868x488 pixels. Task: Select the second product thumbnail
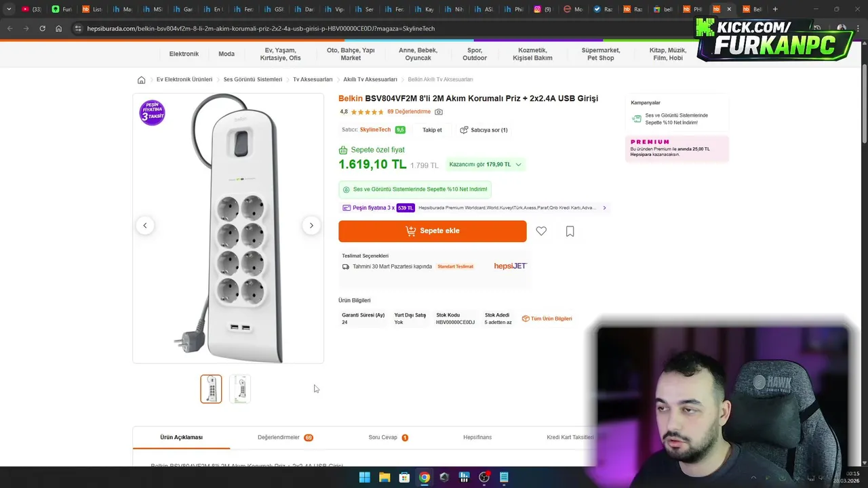pyautogui.click(x=240, y=389)
